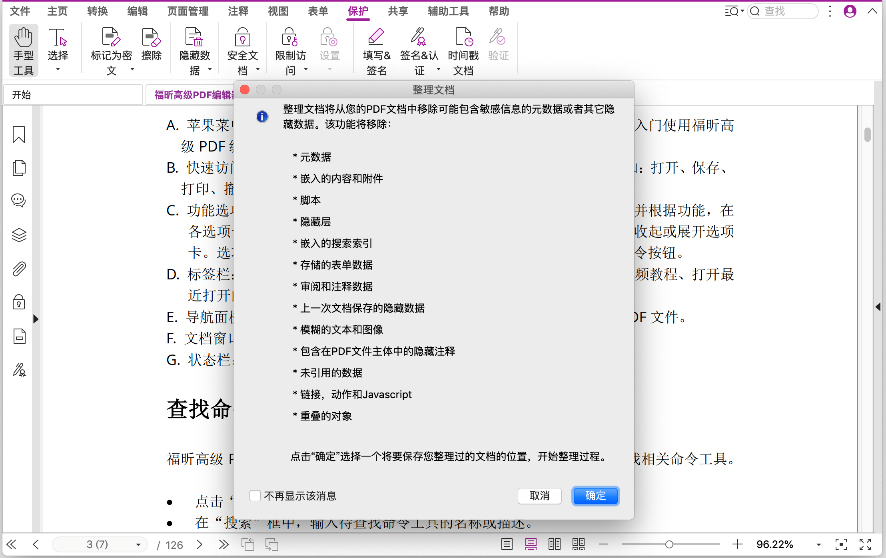Click 确定 button in dialog

coord(596,496)
